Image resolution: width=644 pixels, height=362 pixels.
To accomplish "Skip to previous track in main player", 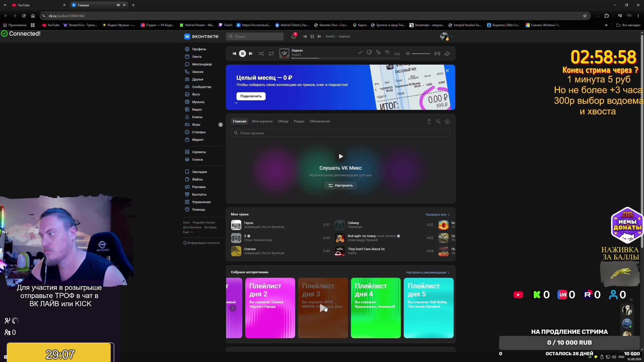I will [x=234, y=54].
